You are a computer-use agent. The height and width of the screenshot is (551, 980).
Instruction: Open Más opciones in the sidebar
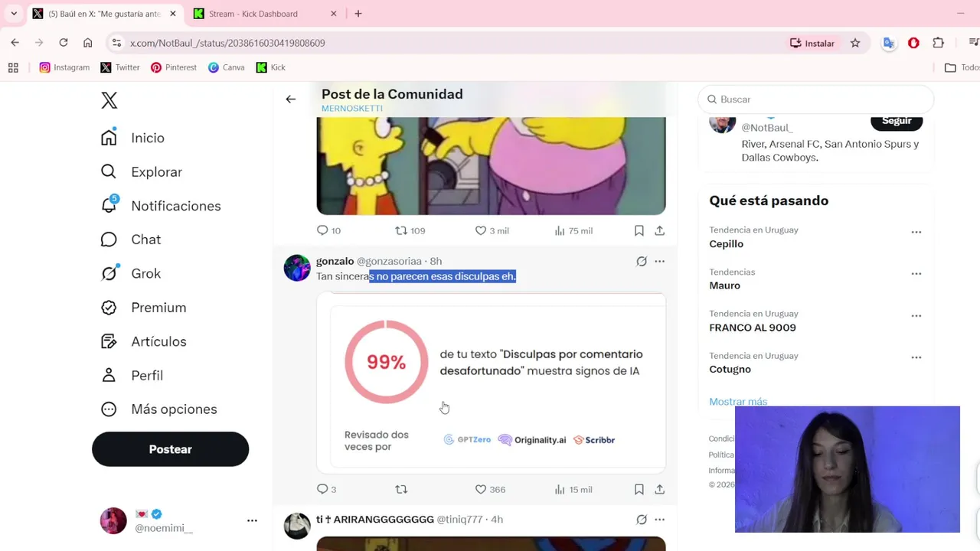158,409
